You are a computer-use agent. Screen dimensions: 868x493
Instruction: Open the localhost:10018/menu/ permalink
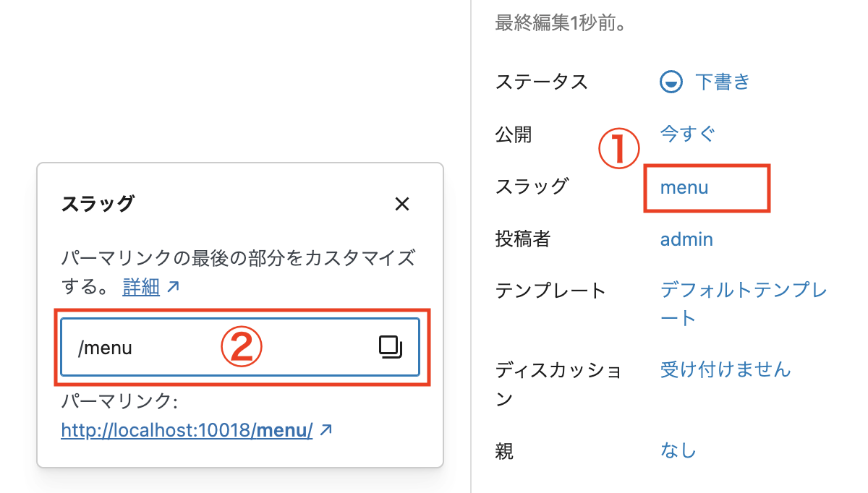coord(187,431)
